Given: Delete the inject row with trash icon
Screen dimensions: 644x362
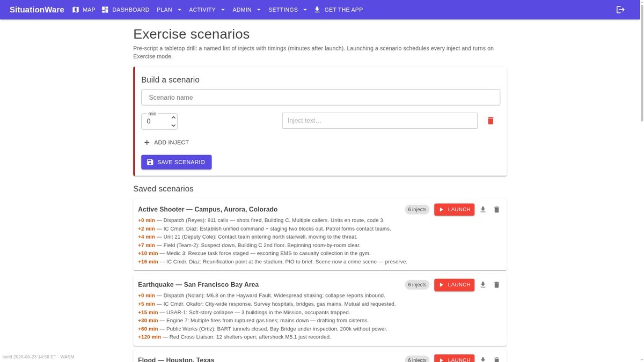Looking at the screenshot, I should (x=491, y=121).
